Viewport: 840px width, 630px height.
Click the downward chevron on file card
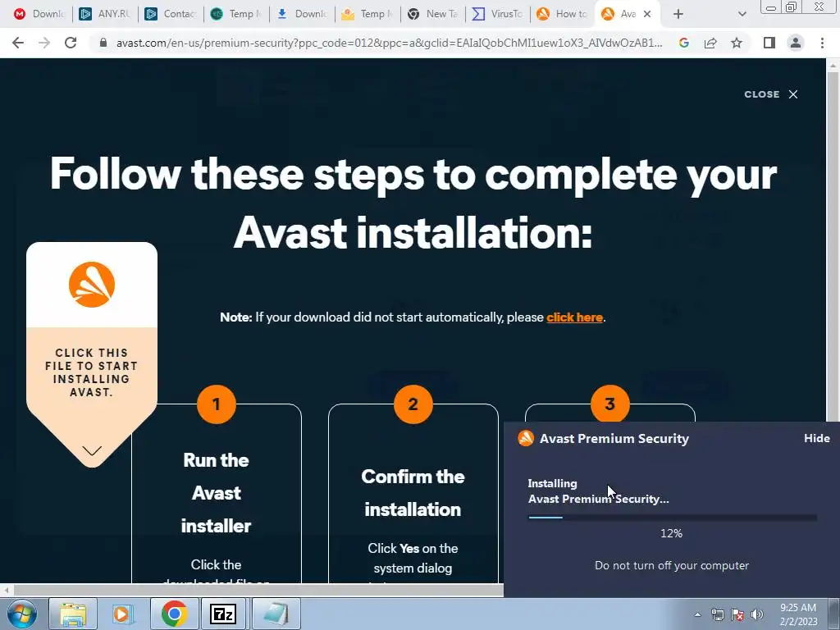click(x=92, y=450)
